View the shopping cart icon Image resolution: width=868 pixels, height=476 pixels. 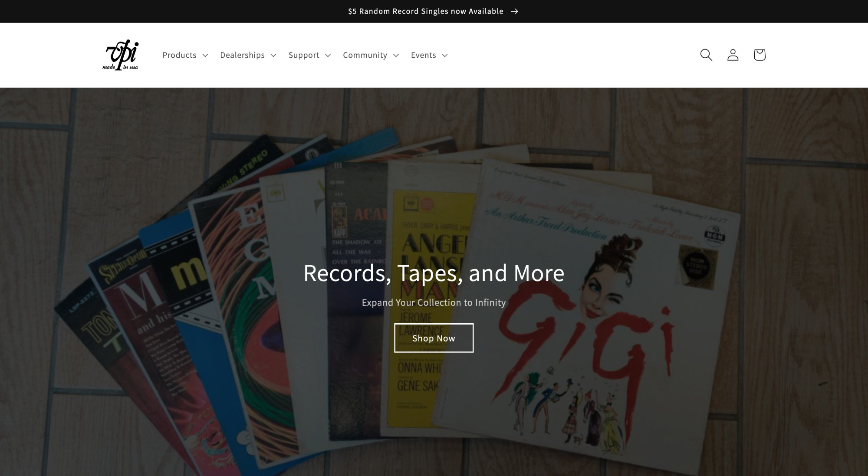(759, 55)
